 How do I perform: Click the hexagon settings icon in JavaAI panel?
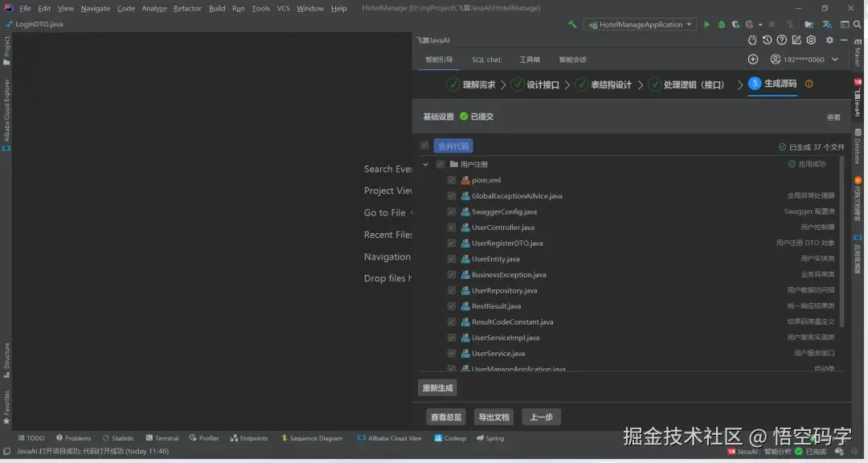(811, 40)
